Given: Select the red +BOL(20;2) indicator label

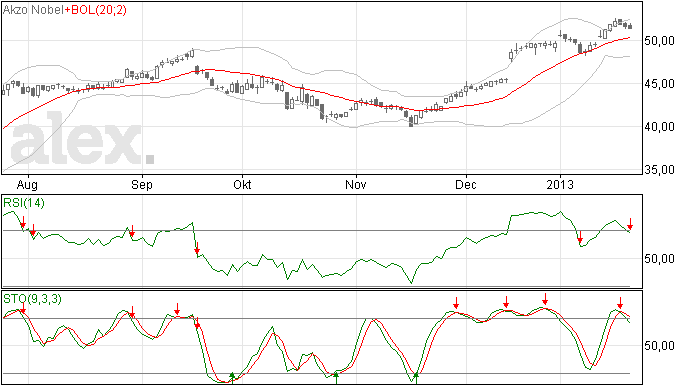Looking at the screenshot, I should pos(95,10).
